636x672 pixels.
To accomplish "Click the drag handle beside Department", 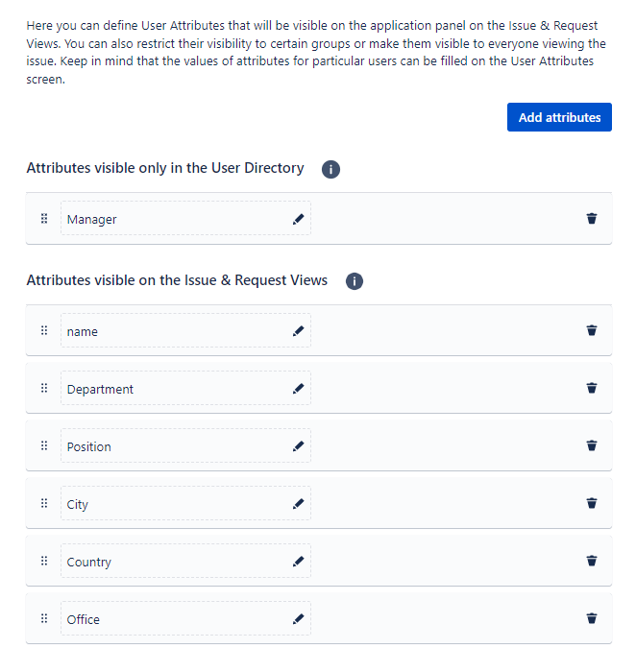I will pyautogui.click(x=44, y=389).
